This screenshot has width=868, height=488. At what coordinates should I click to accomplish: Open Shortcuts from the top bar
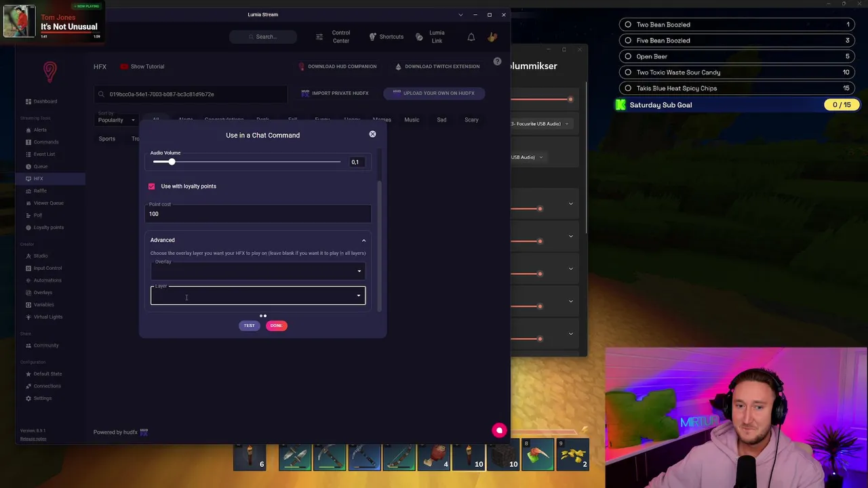tap(386, 37)
